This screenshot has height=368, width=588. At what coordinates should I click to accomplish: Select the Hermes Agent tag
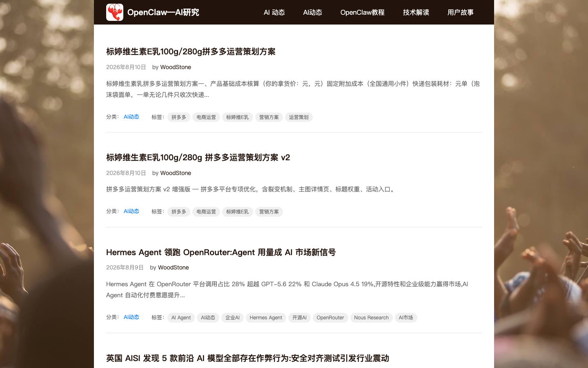266,318
